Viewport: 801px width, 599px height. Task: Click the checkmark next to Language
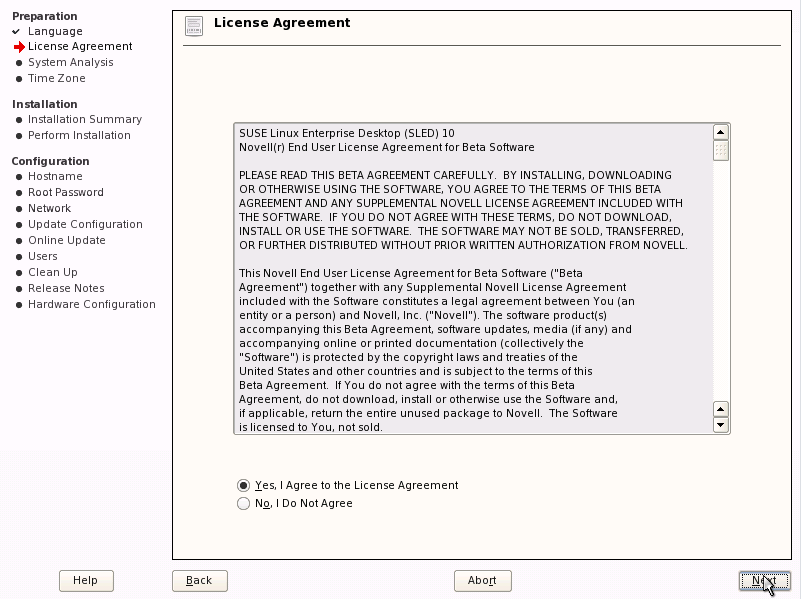click(16, 31)
